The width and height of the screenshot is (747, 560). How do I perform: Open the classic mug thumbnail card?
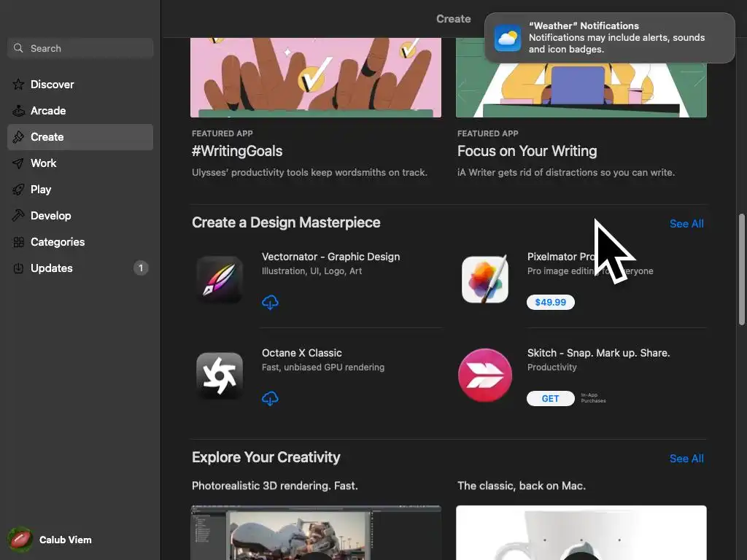(x=581, y=533)
